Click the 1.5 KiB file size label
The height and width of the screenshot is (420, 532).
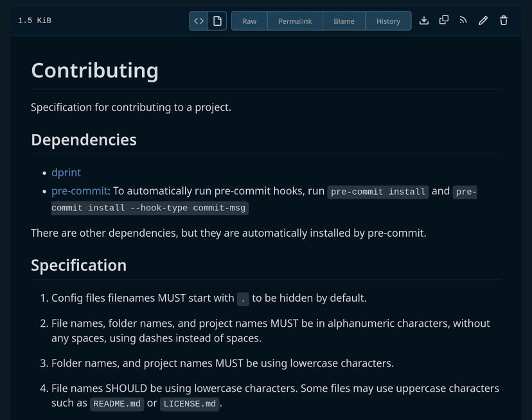click(35, 21)
